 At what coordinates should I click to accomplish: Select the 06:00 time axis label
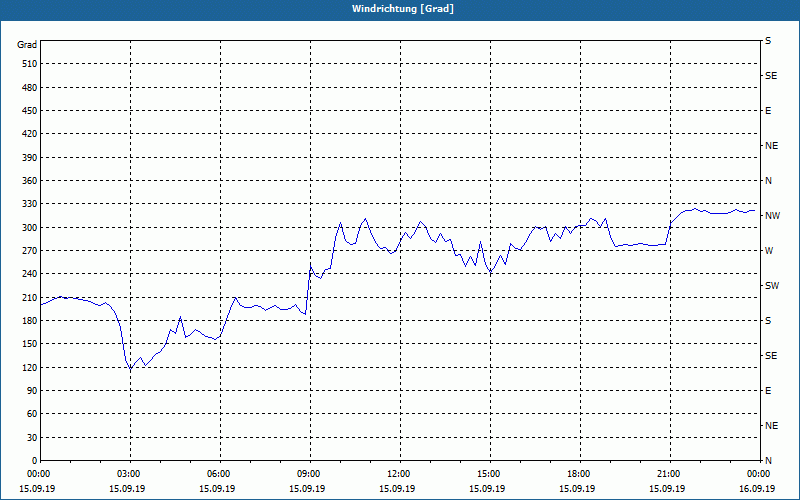tap(217, 474)
